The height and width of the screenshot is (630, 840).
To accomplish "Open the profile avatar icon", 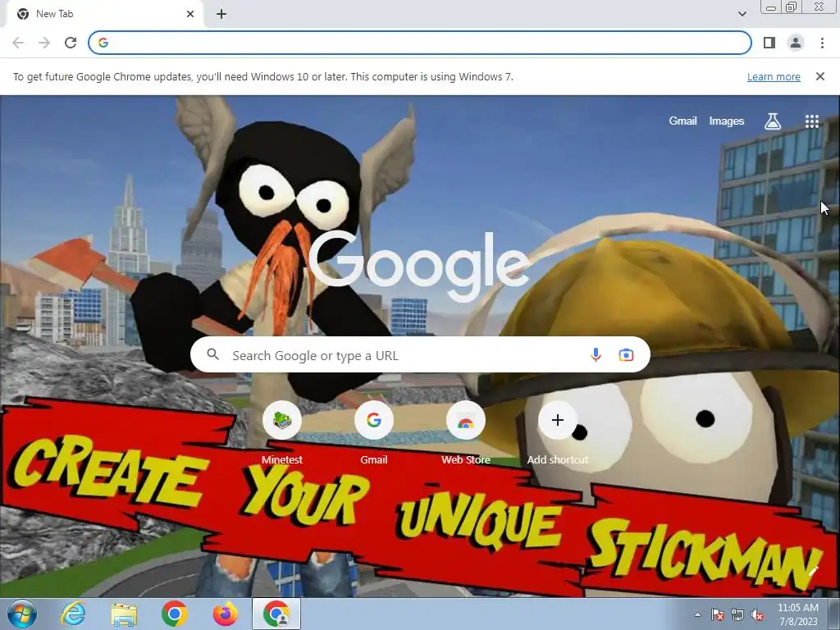I will [x=796, y=43].
